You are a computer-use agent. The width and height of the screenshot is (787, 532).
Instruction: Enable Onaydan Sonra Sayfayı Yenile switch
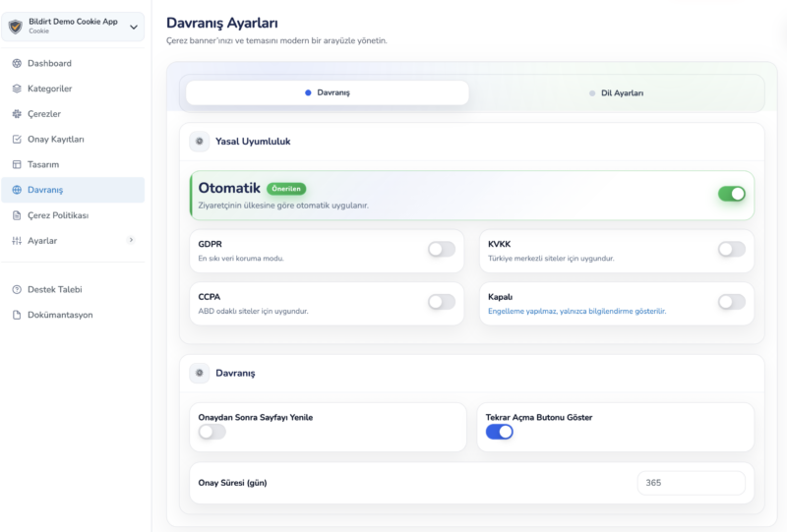[212, 432]
